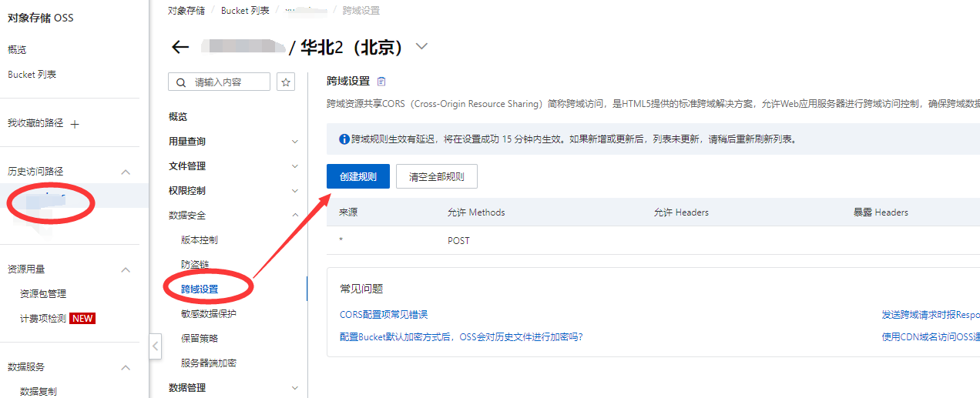Open the 配置Bucket默认加密方式 FAQ link
Screen dimensions: 980x398
pyautogui.click(x=461, y=337)
